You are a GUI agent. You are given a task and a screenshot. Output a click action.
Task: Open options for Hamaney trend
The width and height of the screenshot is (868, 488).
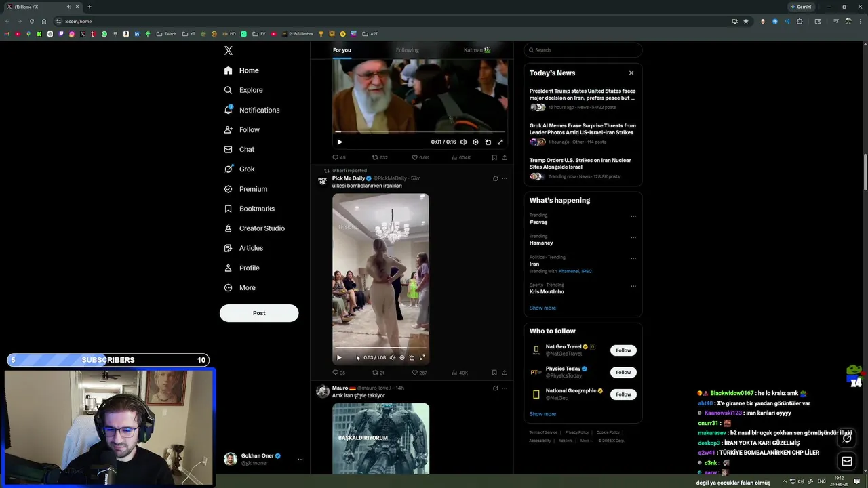[633, 237]
